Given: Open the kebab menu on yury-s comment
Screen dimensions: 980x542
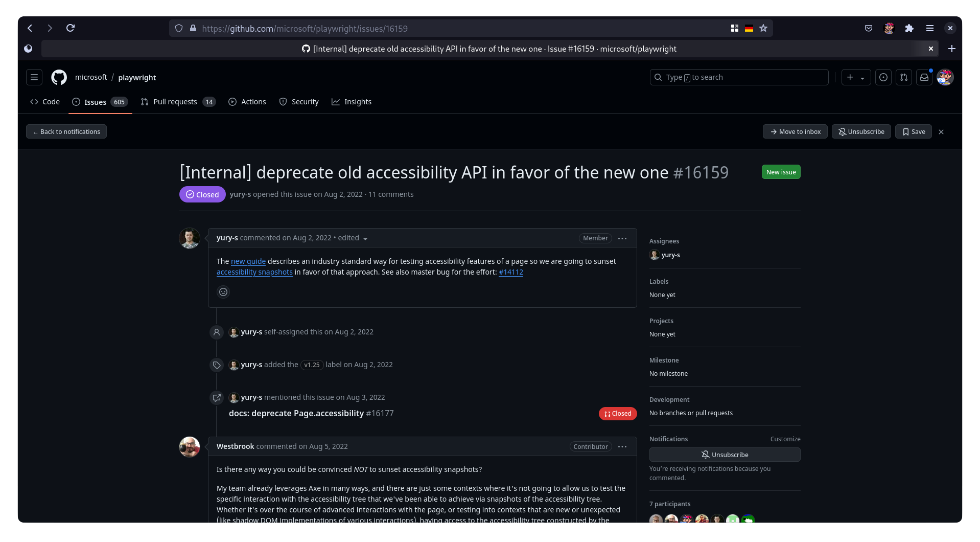Looking at the screenshot, I should [x=622, y=238].
